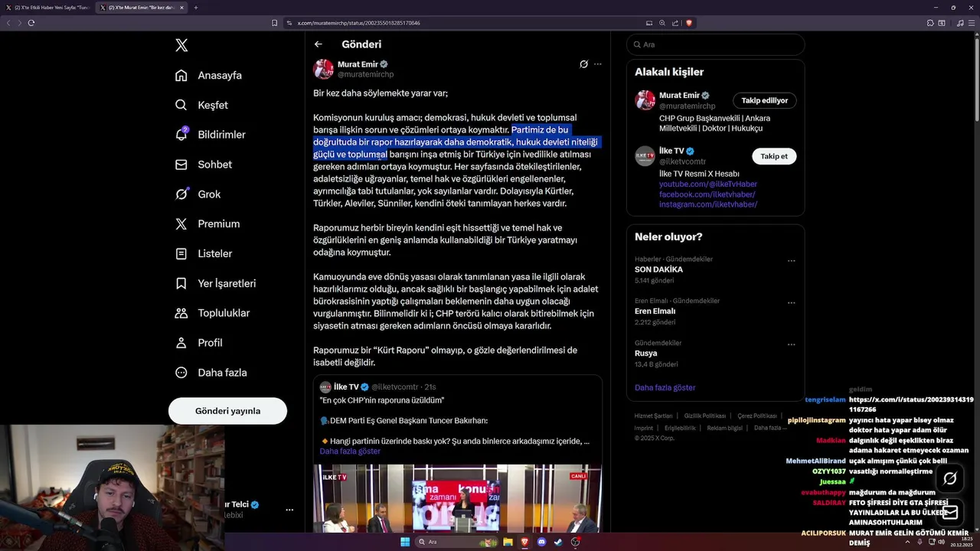Expand the Daha fazla sidebar menu
Image resolution: width=980 pixels, height=551 pixels.
click(210, 373)
